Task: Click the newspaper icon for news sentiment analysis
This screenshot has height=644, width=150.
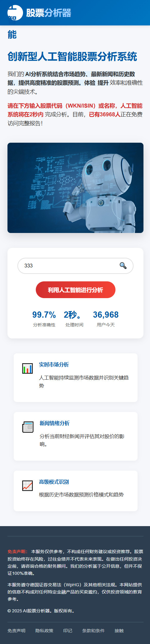Action: (x=28, y=427)
